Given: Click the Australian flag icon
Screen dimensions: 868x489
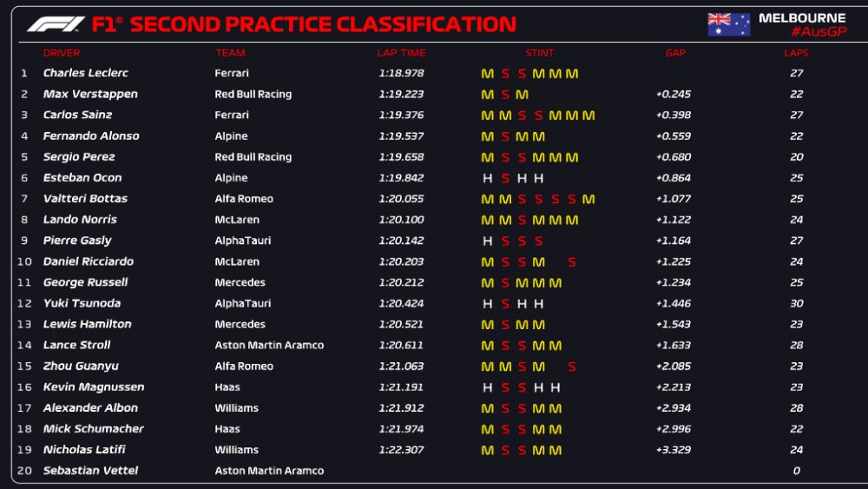Looking at the screenshot, I should pos(728,24).
